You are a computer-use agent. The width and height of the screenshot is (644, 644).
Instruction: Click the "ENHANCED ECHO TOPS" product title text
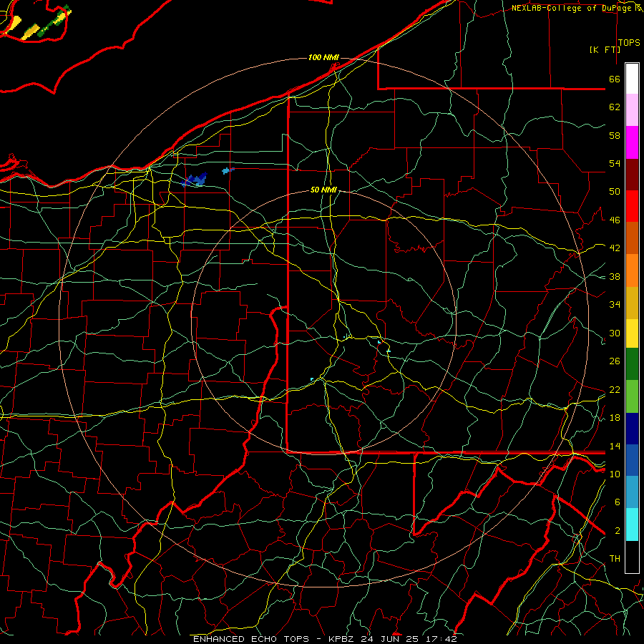click(x=251, y=639)
